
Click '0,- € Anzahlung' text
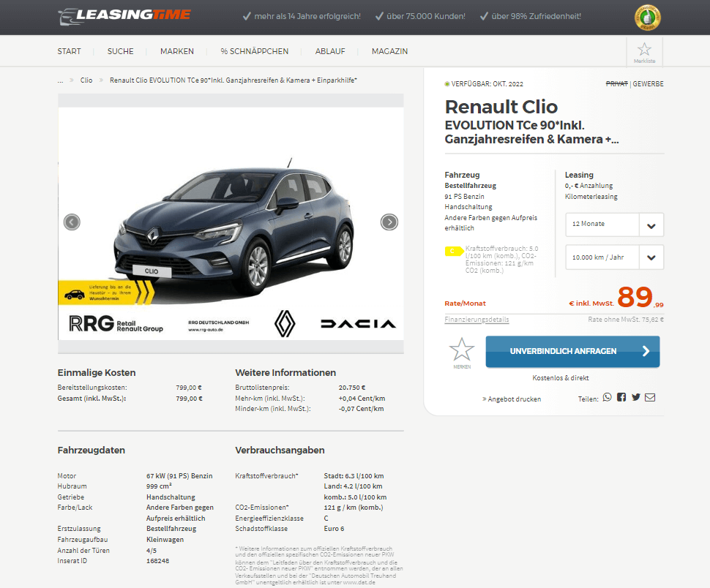(588, 186)
